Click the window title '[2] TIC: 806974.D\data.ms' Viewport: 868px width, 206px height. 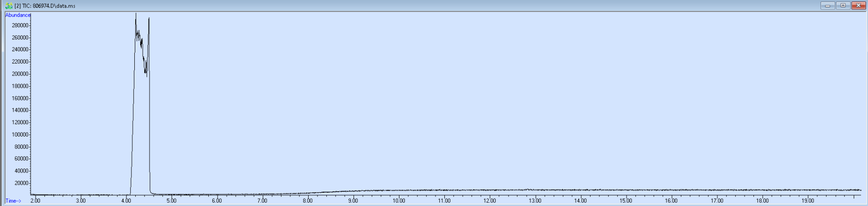pos(45,6)
